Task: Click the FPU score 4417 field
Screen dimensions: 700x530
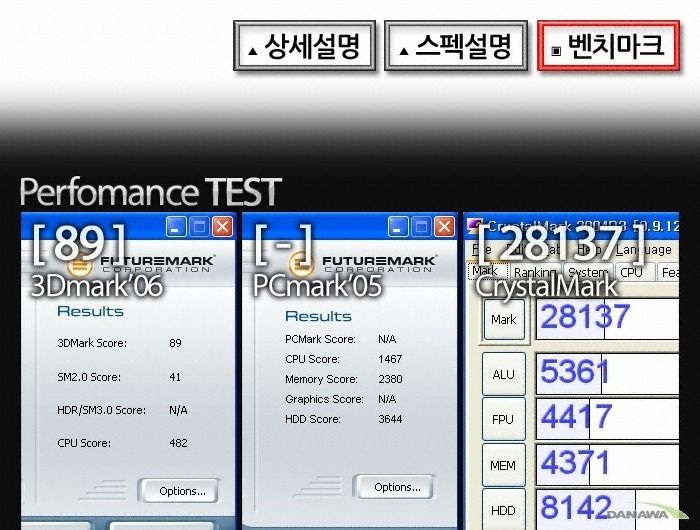Action: 607,419
